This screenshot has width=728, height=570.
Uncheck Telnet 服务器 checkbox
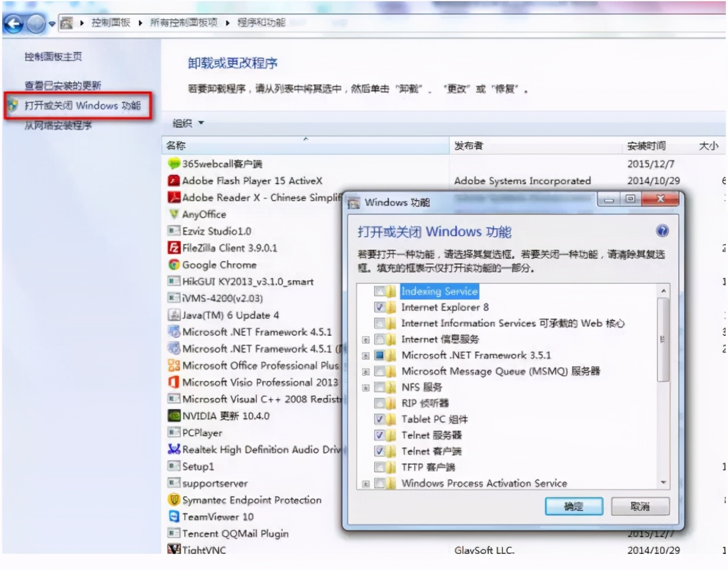(380, 435)
